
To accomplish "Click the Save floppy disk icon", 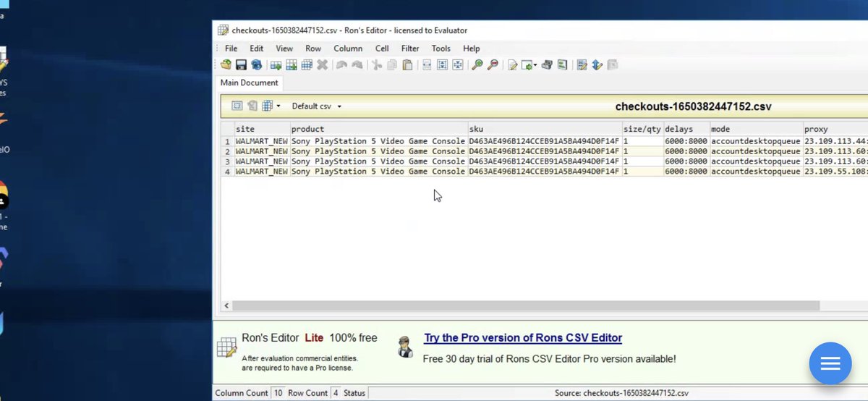I will tap(241, 64).
